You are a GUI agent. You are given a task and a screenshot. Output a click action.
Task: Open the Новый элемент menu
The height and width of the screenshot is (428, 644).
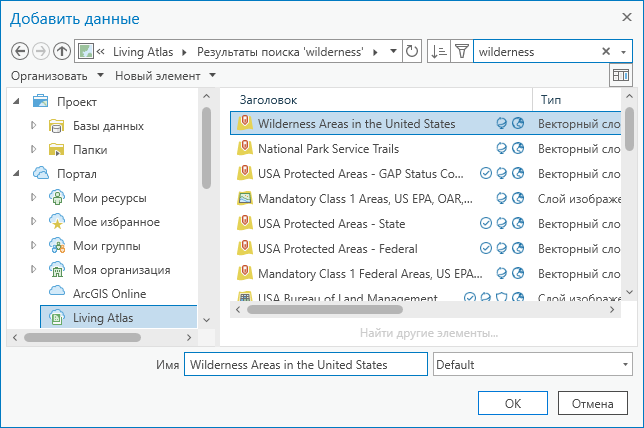coord(165,76)
